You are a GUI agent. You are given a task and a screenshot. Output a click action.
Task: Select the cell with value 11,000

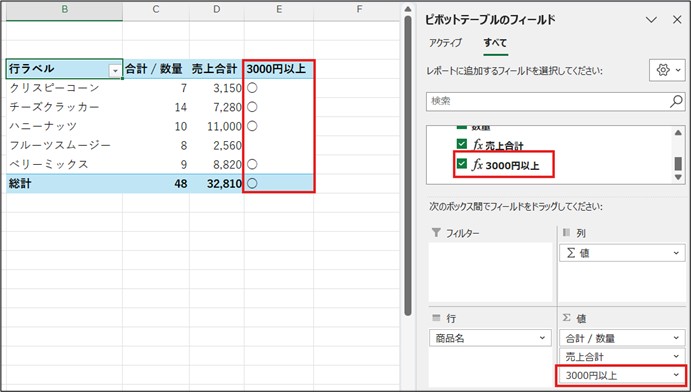pyautogui.click(x=217, y=126)
